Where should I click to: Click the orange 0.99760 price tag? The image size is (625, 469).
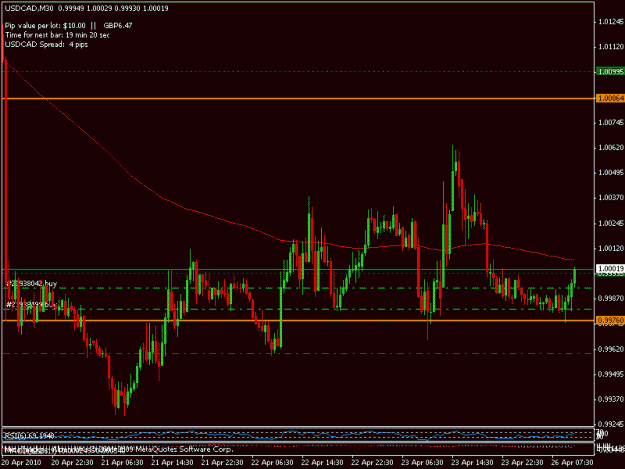tap(610, 320)
